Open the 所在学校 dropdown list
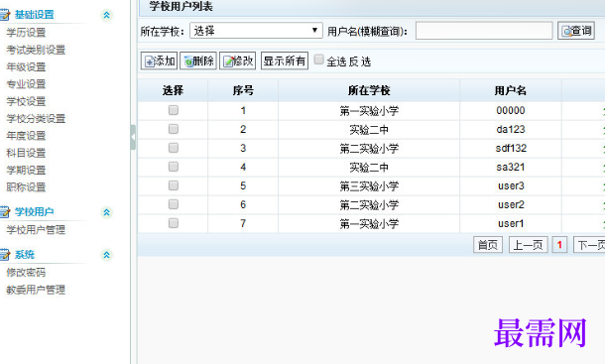 [x=256, y=31]
